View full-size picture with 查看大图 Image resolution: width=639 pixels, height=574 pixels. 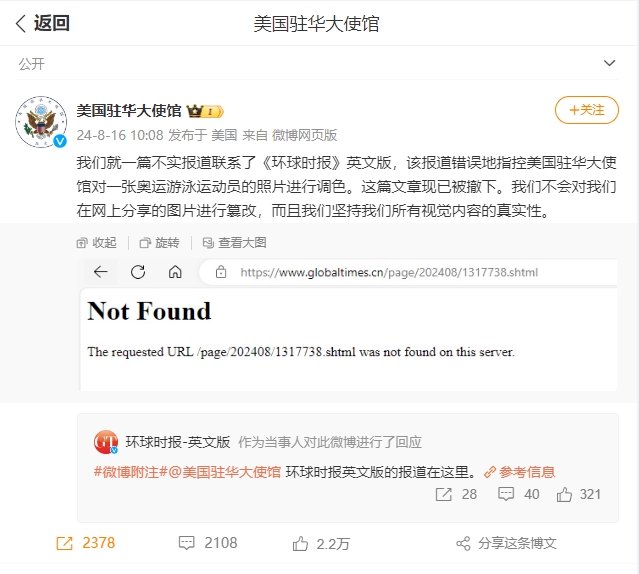tap(235, 243)
